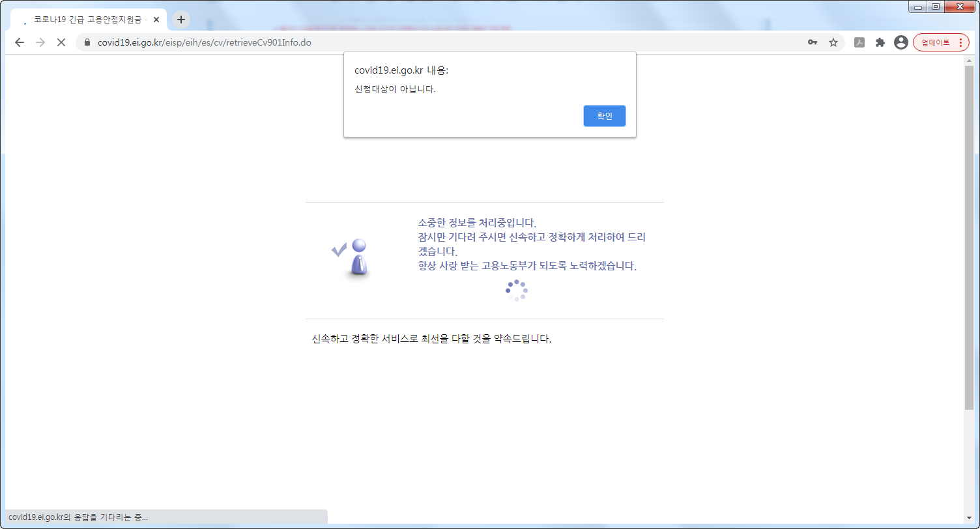
Task: Click the '소중한 정보를 처리중입니다.' text
Action: (x=477, y=223)
